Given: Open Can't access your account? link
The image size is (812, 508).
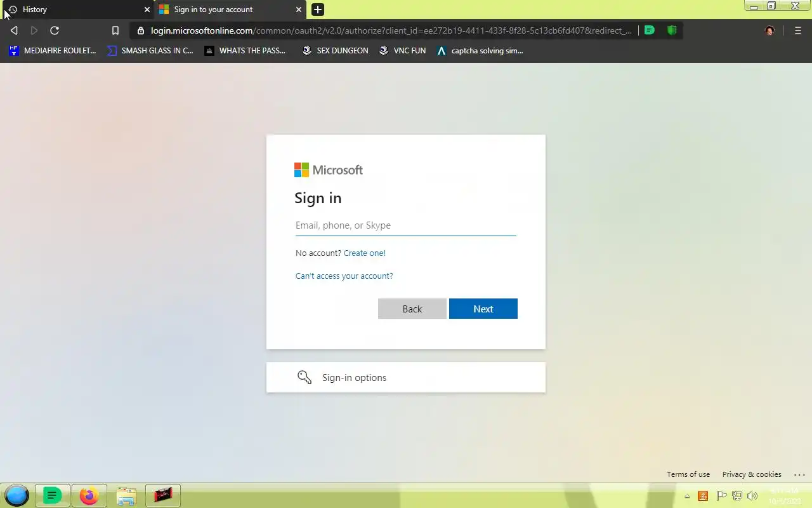Looking at the screenshot, I should point(344,276).
